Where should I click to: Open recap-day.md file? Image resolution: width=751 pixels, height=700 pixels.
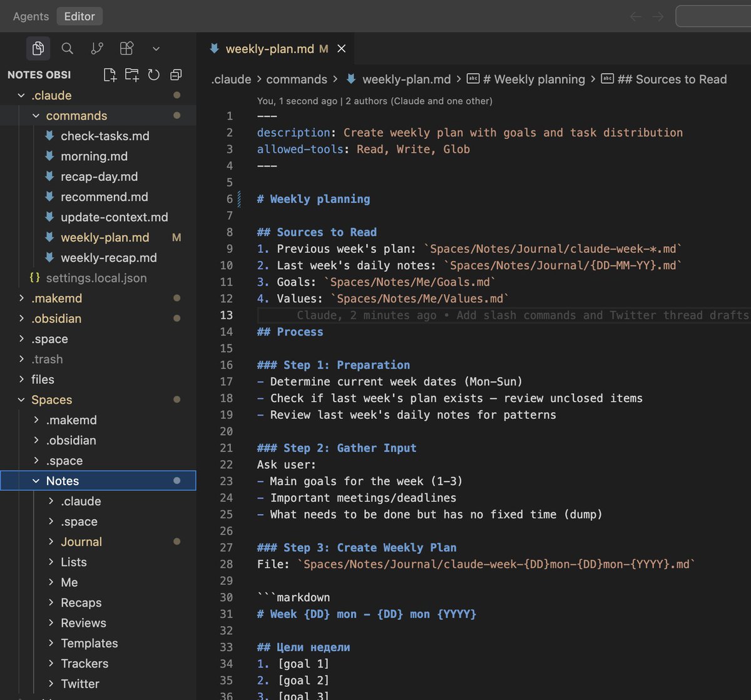[99, 177]
